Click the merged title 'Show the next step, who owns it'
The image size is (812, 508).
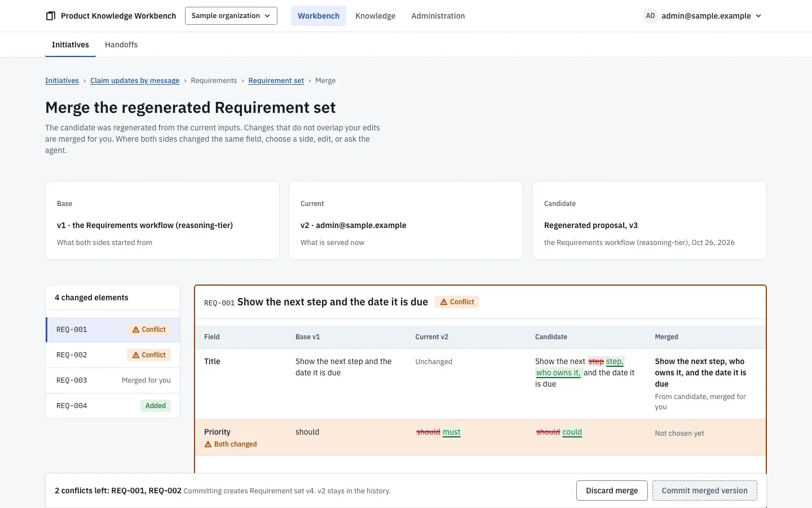pyautogui.click(x=700, y=373)
